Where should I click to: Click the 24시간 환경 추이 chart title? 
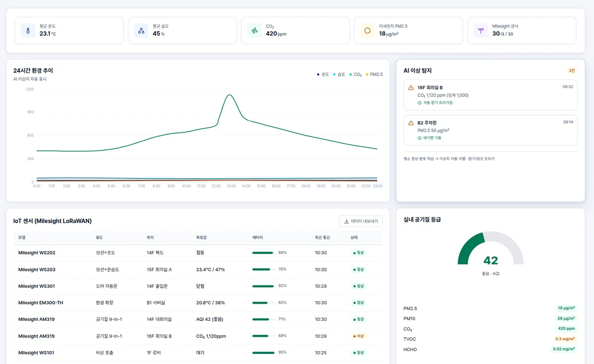pyautogui.click(x=33, y=70)
